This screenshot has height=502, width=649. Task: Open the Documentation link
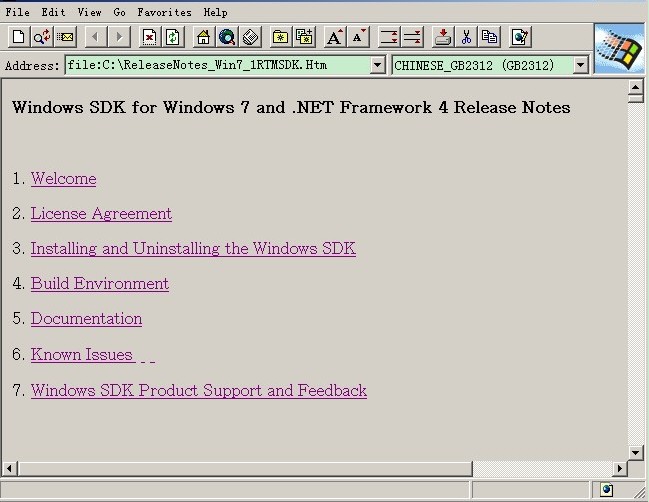click(x=86, y=319)
